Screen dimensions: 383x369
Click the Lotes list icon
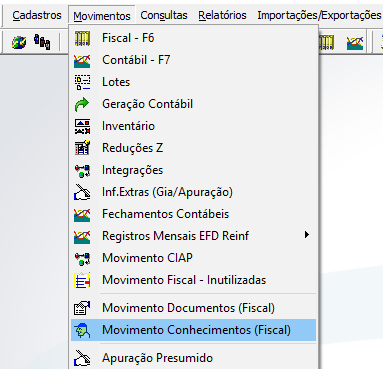coord(82,82)
